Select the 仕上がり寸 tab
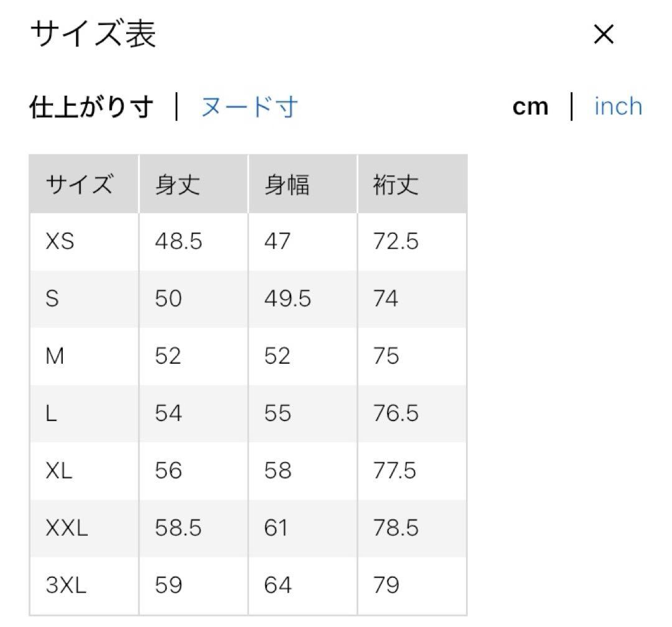 (91, 107)
